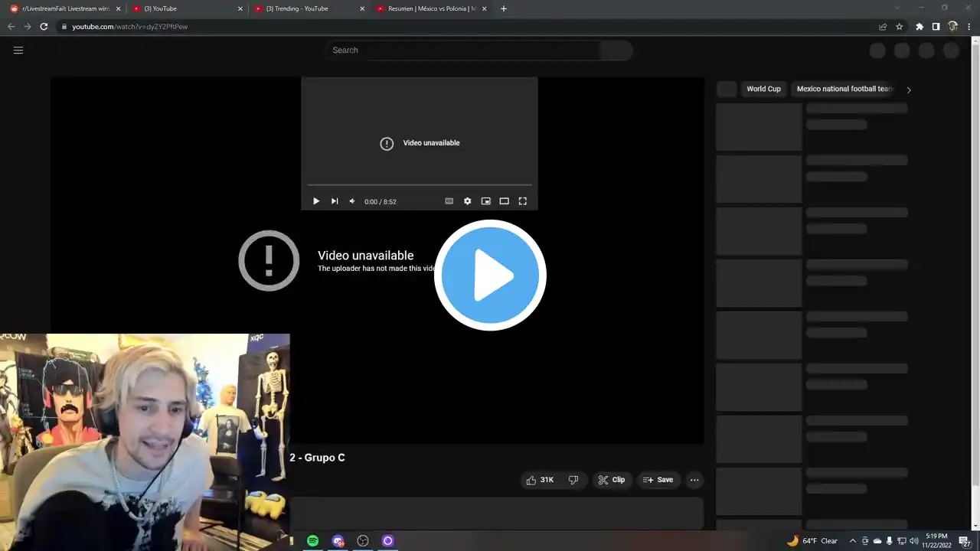
Task: Save video to a playlist
Action: 658,480
